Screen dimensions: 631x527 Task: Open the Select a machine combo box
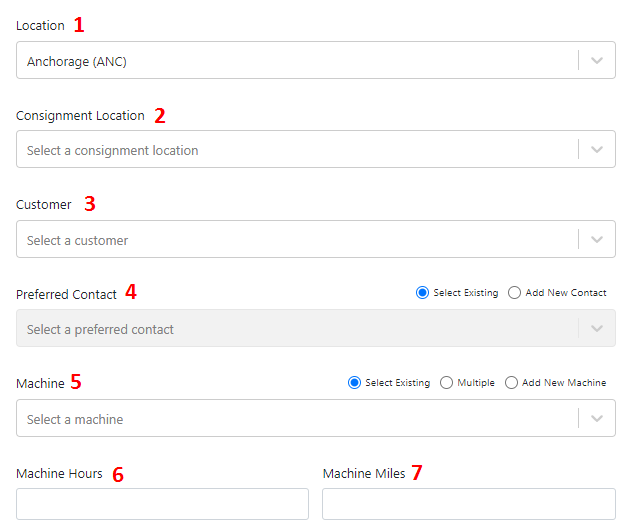pyautogui.click(x=316, y=418)
